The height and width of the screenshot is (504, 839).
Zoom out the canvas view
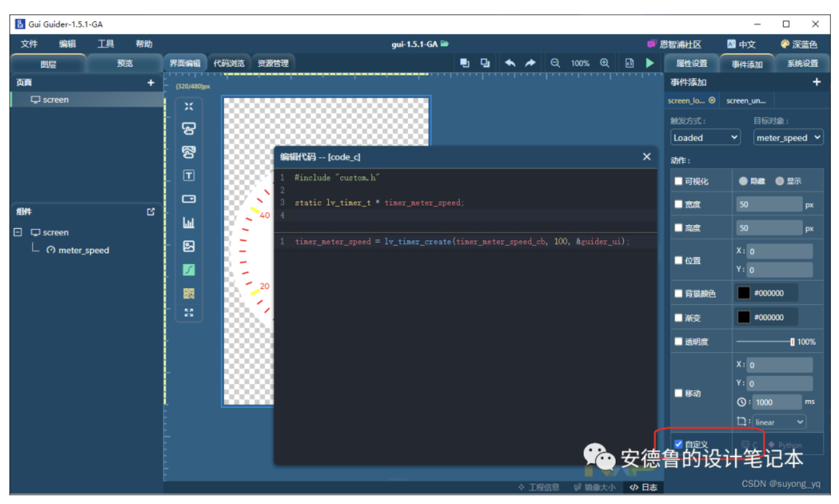pos(555,63)
